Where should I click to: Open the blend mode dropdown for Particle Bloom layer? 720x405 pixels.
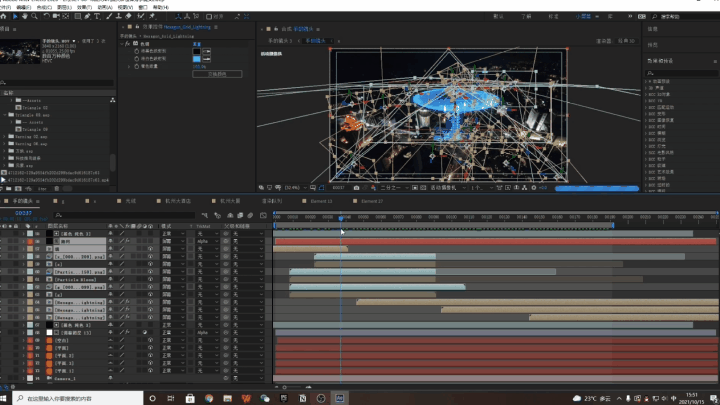tap(173, 279)
